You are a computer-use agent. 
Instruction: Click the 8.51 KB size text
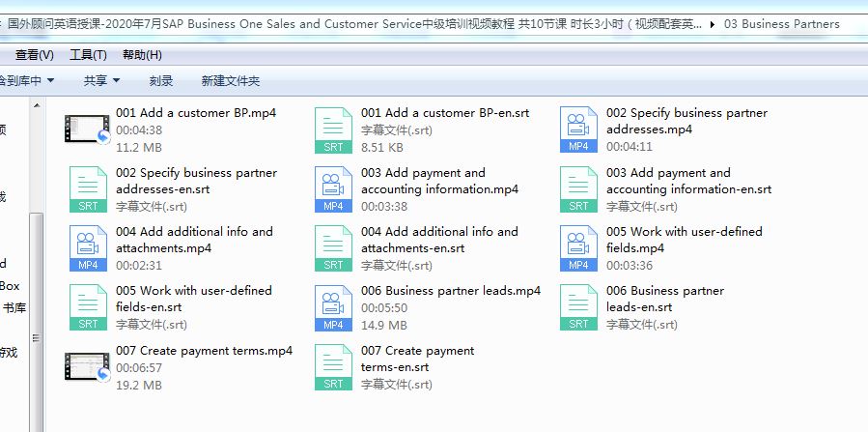382,148
